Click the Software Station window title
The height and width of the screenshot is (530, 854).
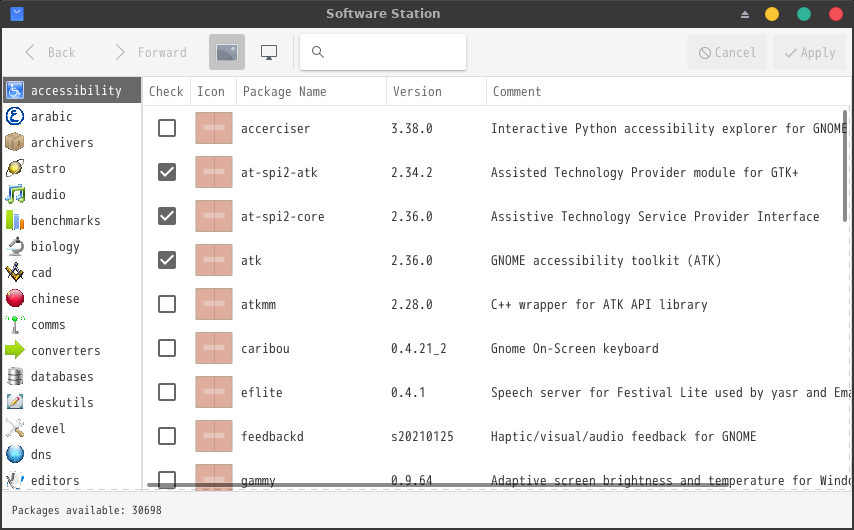coord(383,14)
